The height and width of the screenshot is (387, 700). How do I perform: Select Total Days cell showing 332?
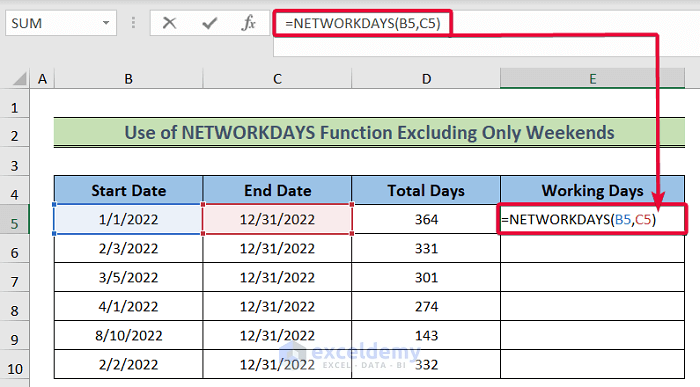[426, 364]
